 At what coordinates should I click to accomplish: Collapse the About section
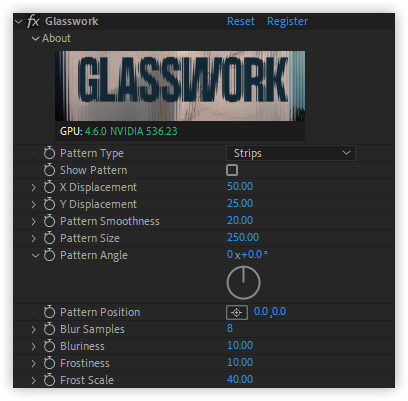35,39
